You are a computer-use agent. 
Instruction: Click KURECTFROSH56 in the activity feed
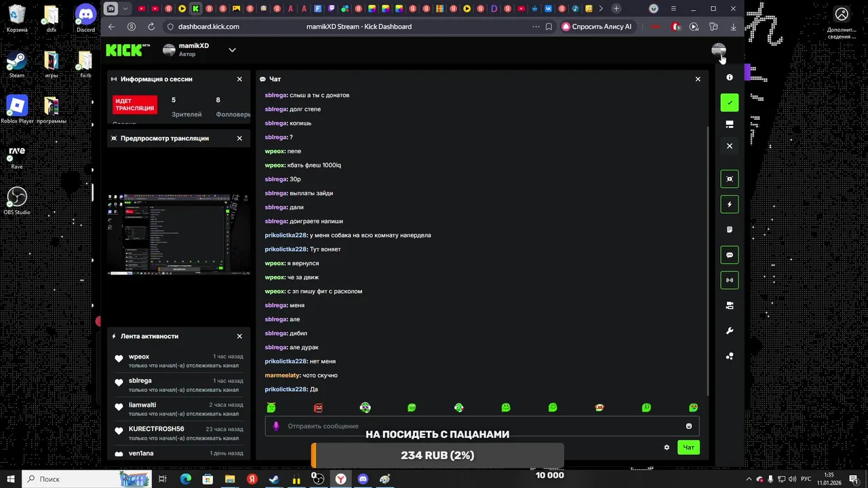[157, 429]
